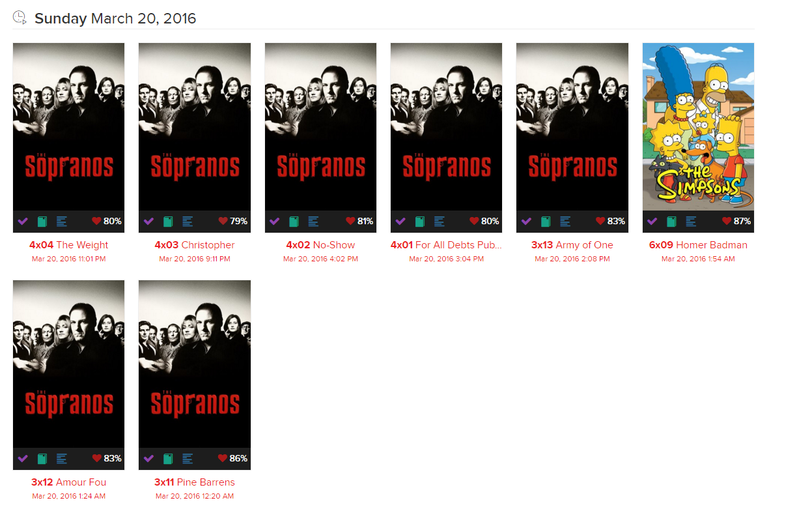Viewport: 812px width, 511px height.
Task: Toggle watched checkmark on 4x03 Christopher
Action: (x=148, y=222)
